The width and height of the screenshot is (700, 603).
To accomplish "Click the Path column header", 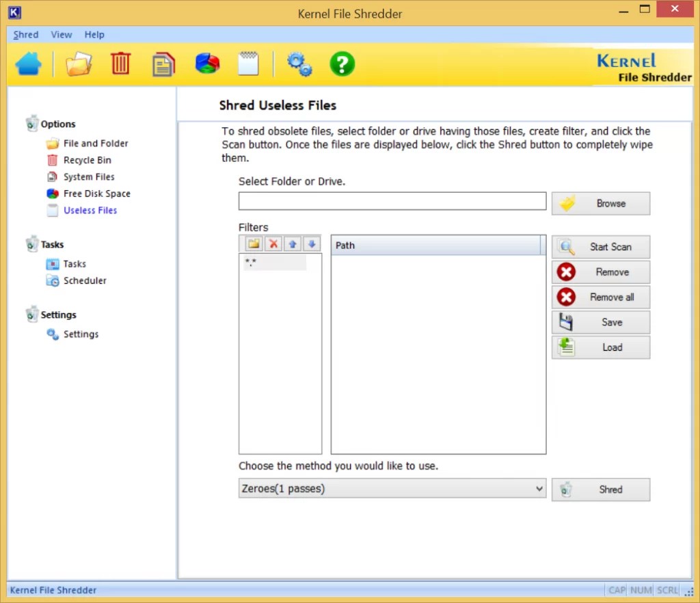I will click(x=435, y=245).
